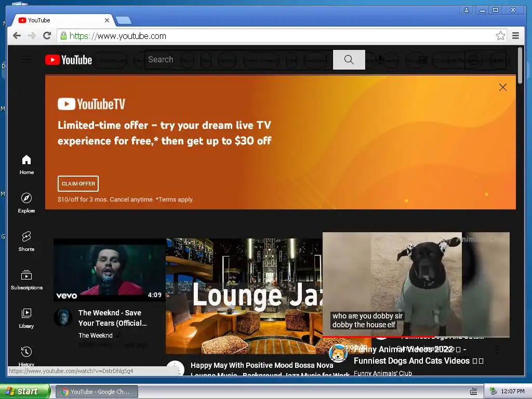The image size is (532, 399).
Task: Click the page vertical scrollbar thumb
Action: (x=520, y=66)
